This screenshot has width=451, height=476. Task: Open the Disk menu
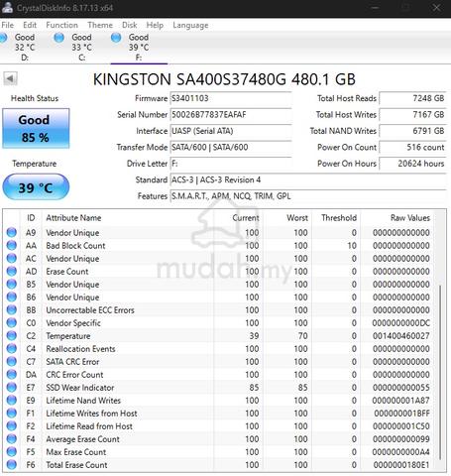[x=130, y=25]
